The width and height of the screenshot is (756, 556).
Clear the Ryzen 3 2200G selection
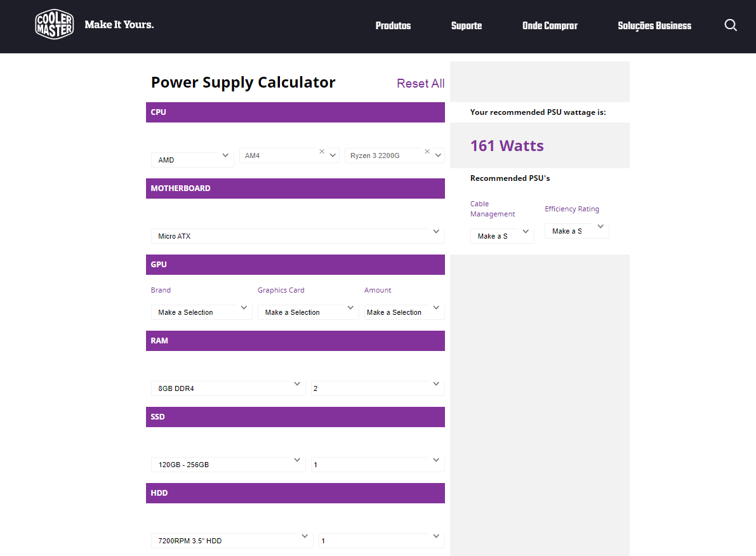click(x=427, y=152)
